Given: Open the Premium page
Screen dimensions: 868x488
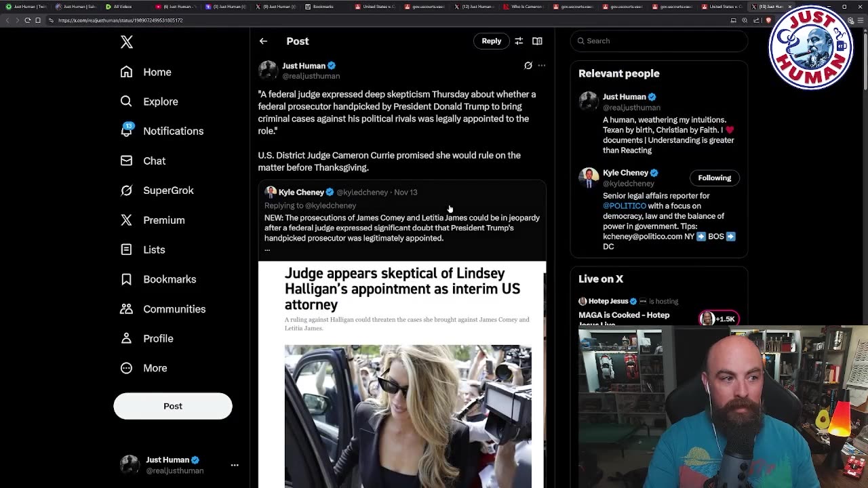Looking at the screenshot, I should pos(153,220).
